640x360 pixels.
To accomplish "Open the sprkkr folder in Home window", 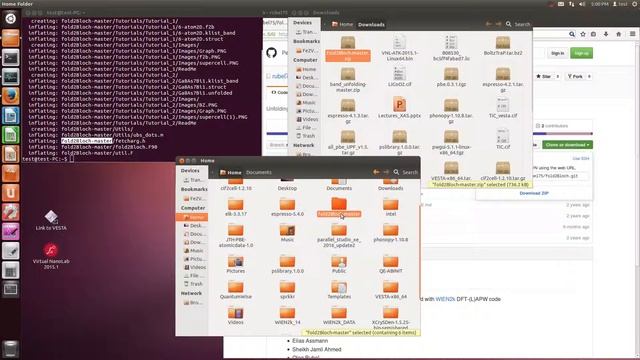I will click(x=287, y=290).
